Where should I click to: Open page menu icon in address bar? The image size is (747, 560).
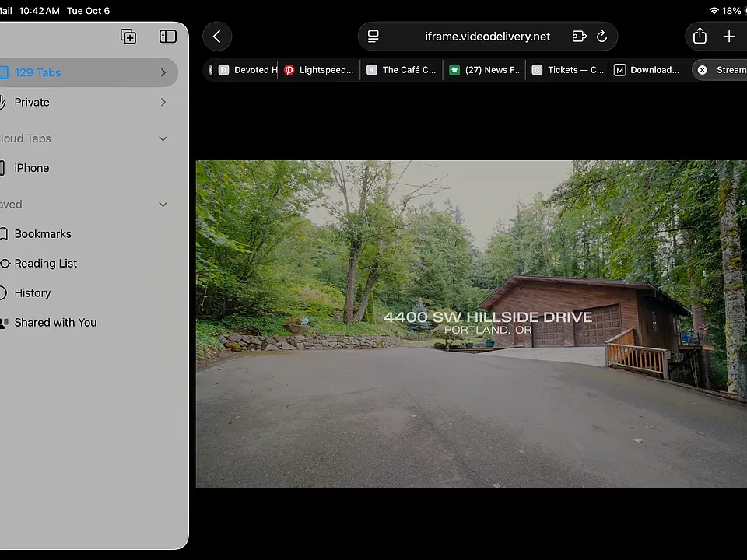(373, 37)
